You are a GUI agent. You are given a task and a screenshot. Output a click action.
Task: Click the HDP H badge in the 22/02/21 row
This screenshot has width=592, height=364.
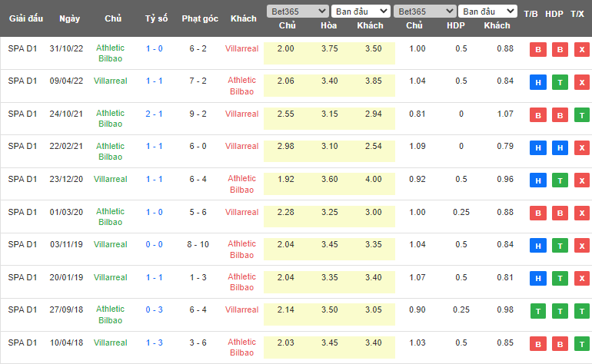tap(560, 148)
